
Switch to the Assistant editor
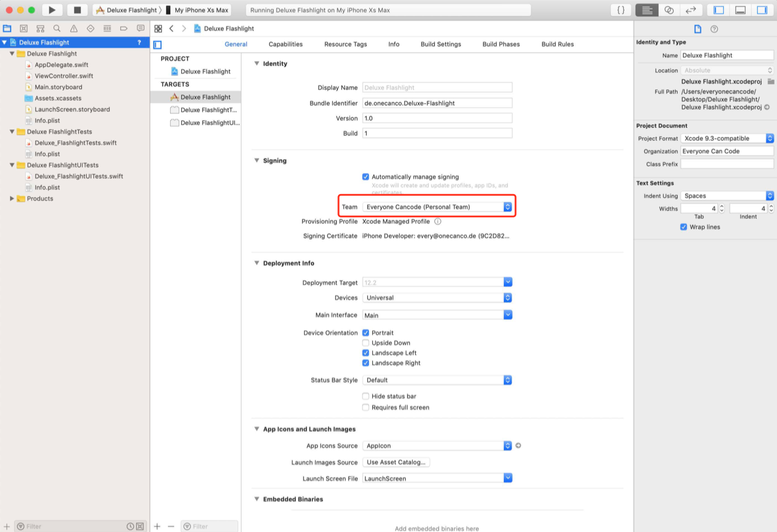pyautogui.click(x=669, y=10)
